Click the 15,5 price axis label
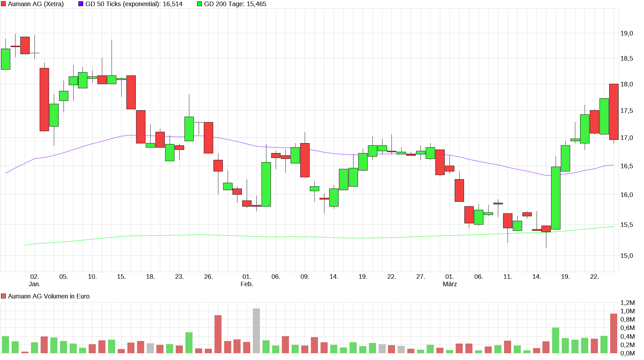The image size is (644, 360). (627, 225)
